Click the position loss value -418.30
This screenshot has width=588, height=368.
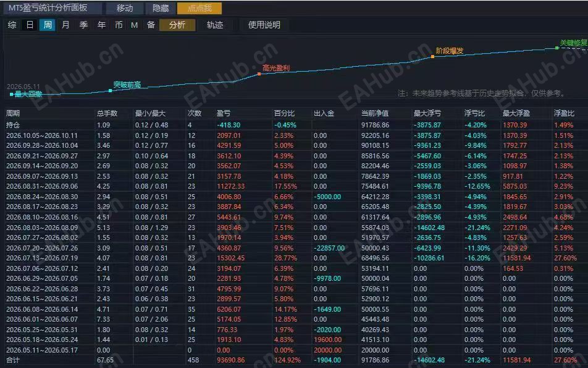point(229,125)
